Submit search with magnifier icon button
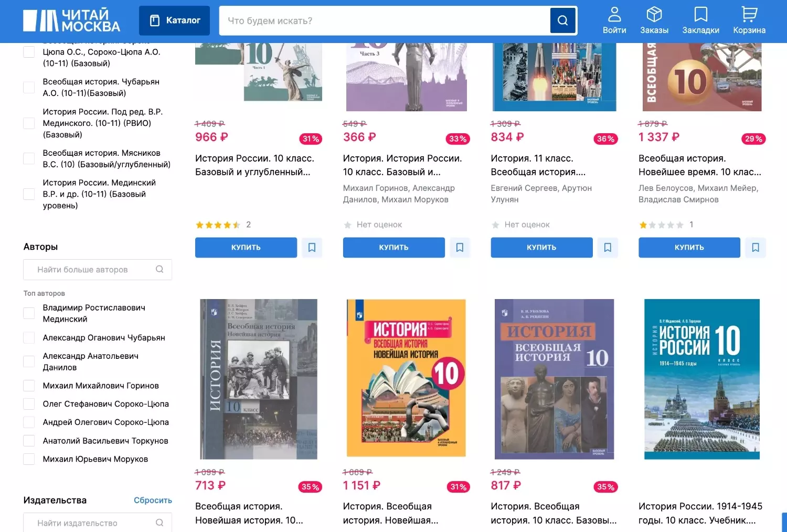Screen dimensions: 787x532 click(563, 20)
